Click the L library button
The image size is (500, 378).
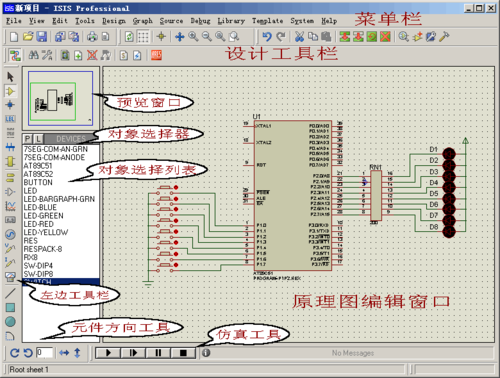tap(38, 139)
